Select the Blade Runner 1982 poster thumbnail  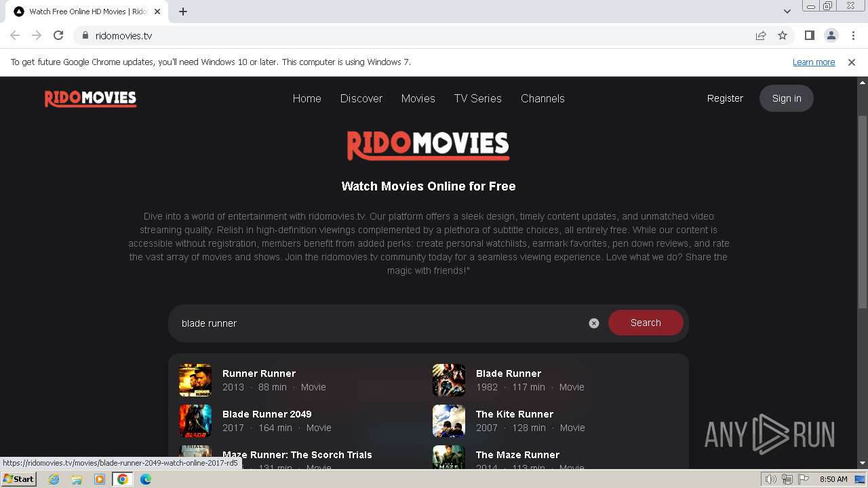pos(449,380)
